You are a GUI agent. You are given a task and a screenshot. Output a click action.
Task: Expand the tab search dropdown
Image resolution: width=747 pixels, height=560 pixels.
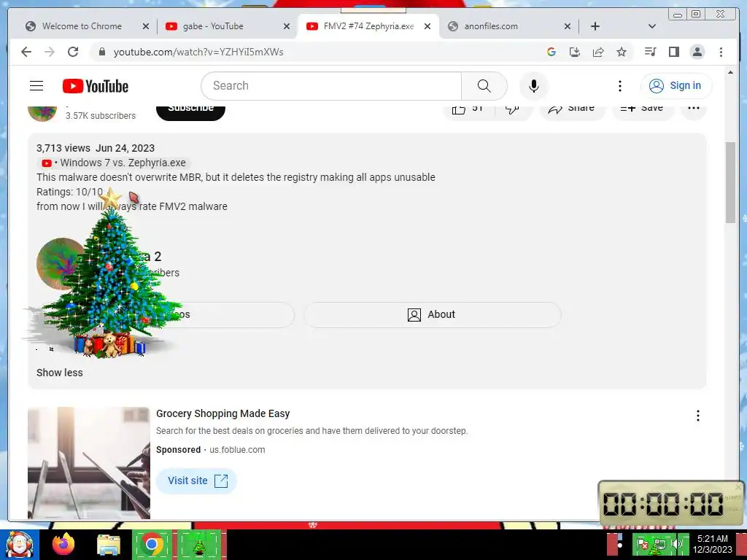click(x=652, y=26)
